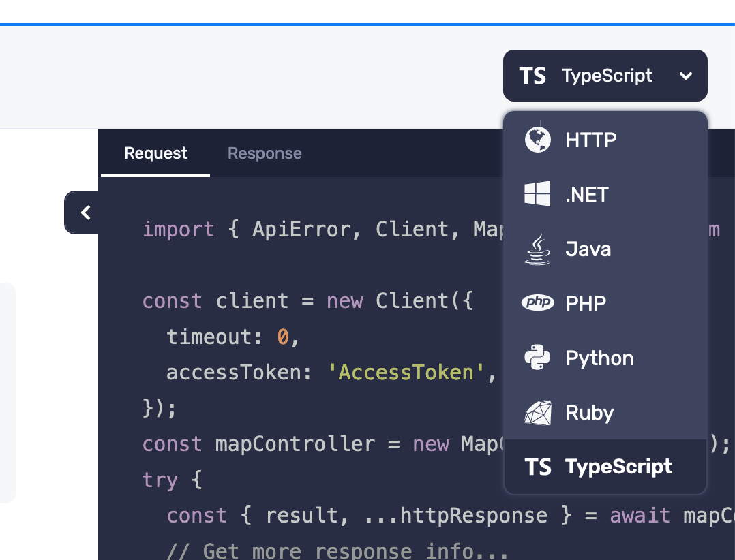
Task: Click the TS logo in dropdown button
Action: pos(532,76)
